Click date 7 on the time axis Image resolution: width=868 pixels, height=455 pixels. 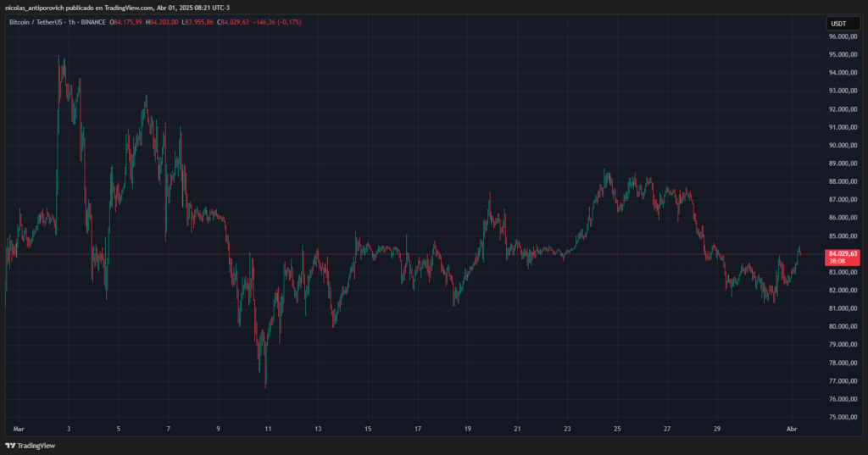coord(169,429)
